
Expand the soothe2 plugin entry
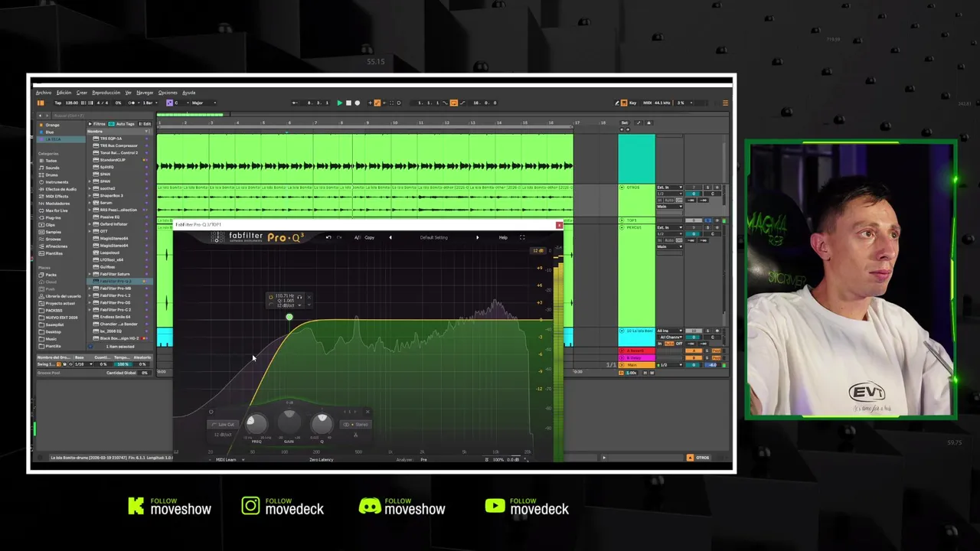click(90, 188)
